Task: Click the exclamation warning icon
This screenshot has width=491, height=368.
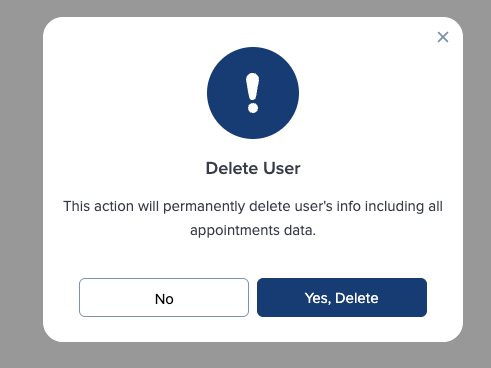Action: 253,93
